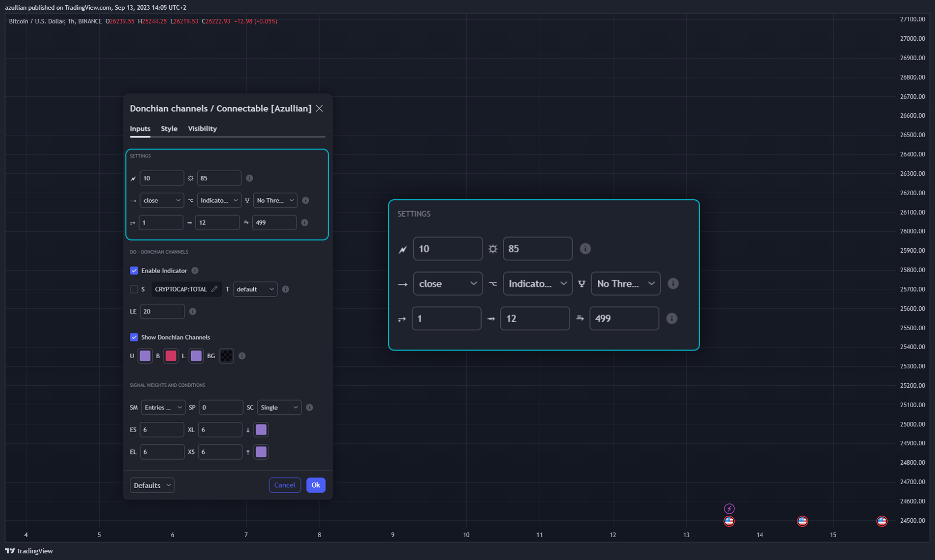This screenshot has width=935, height=560.
Task: Click the 10 input field in dialog settings
Action: click(162, 178)
